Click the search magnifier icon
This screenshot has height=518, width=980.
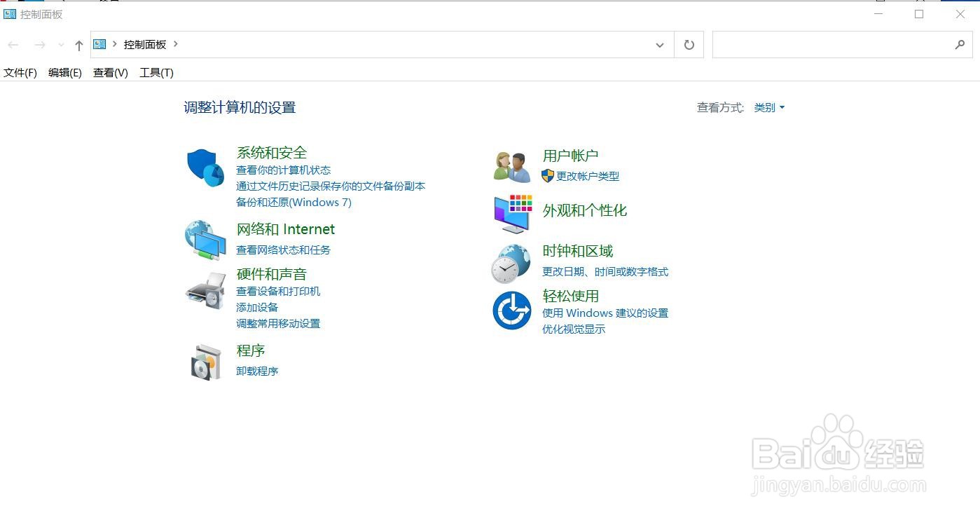[960, 45]
